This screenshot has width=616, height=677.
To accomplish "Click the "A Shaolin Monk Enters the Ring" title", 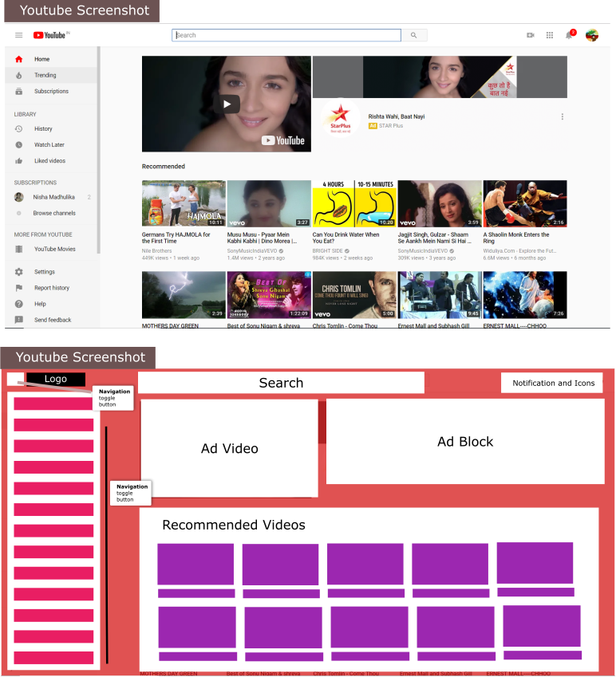I will (x=516, y=238).
